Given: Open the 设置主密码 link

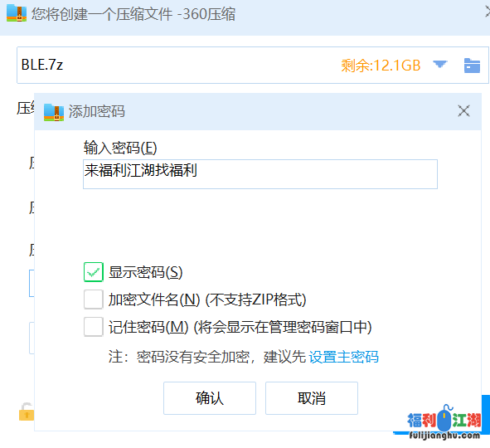Looking at the screenshot, I should point(344,357).
